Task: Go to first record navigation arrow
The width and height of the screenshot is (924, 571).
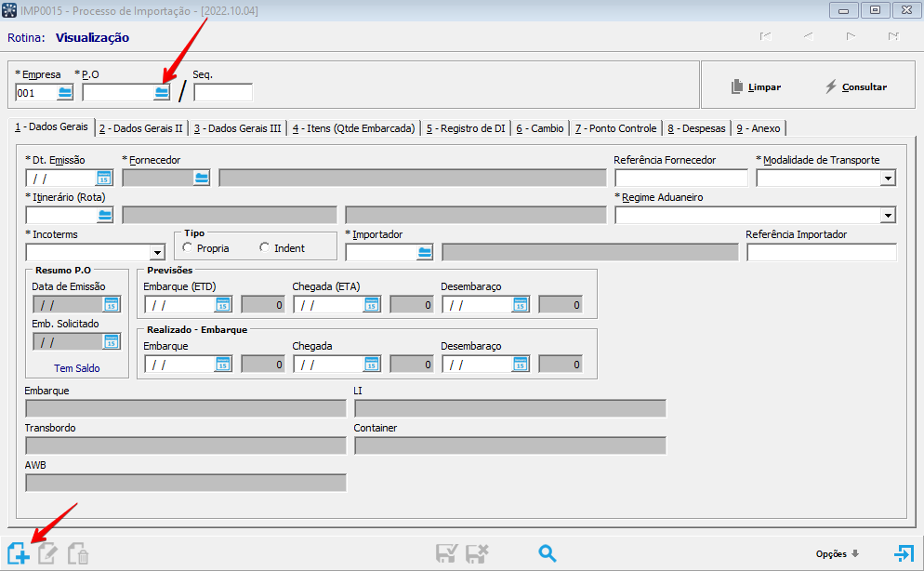Action: pyautogui.click(x=765, y=36)
